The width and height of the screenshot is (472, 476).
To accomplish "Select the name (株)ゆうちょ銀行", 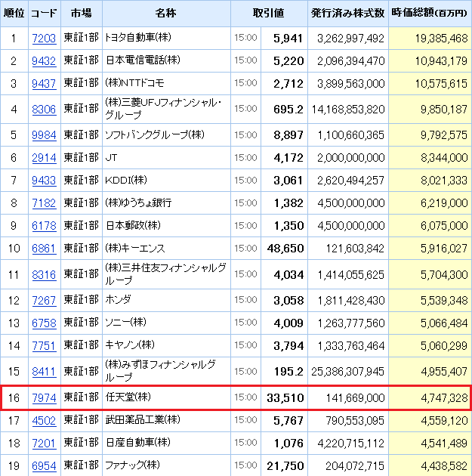I will pos(138,202).
